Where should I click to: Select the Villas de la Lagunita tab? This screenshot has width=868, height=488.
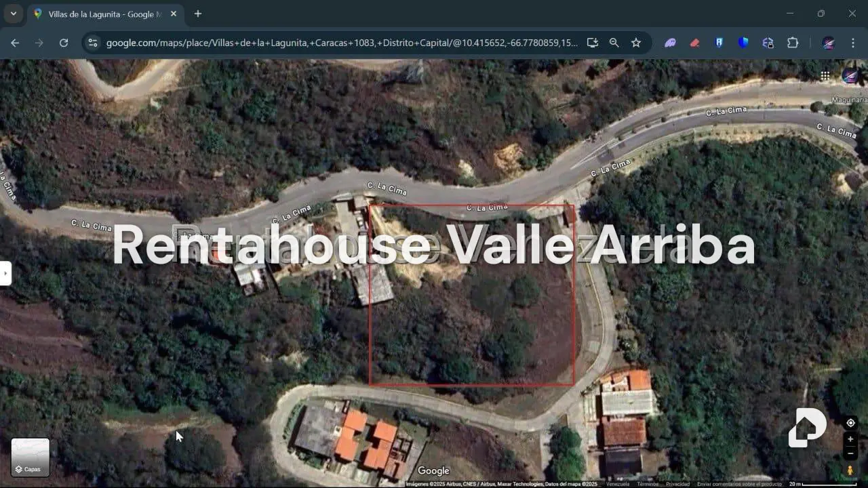(105, 14)
